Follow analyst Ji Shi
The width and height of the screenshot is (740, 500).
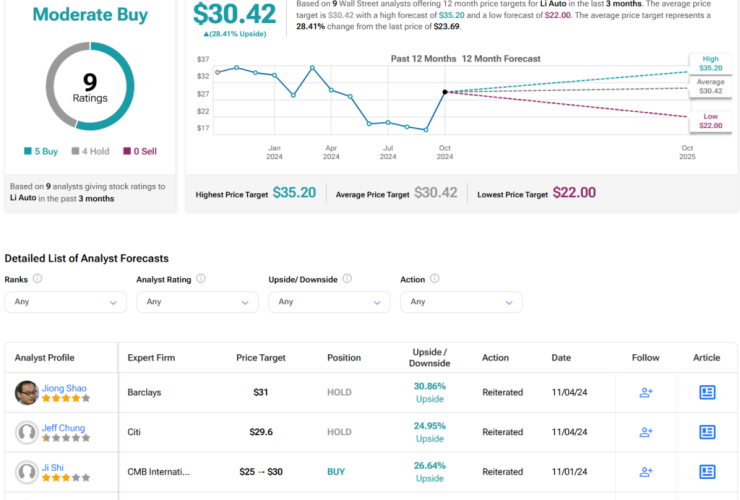[x=646, y=472]
